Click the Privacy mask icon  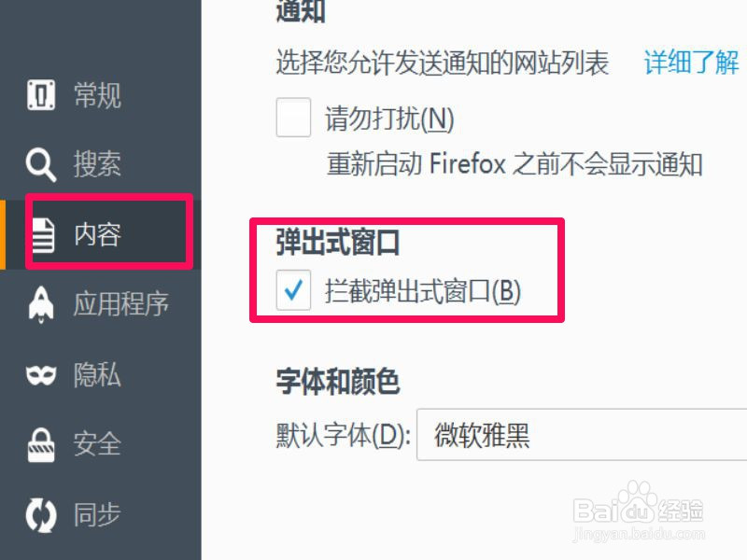pos(41,375)
